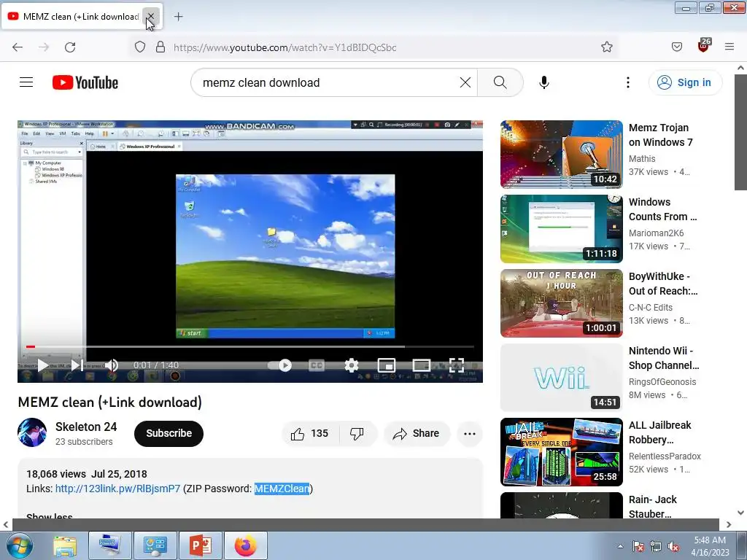
Task: Mute the video volume
Action: (x=111, y=365)
